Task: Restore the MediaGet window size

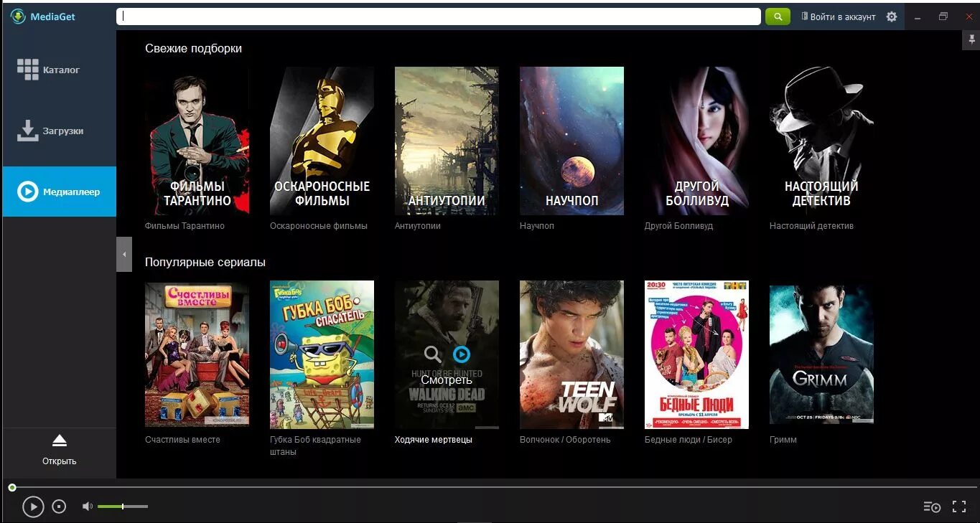Action: (x=943, y=17)
